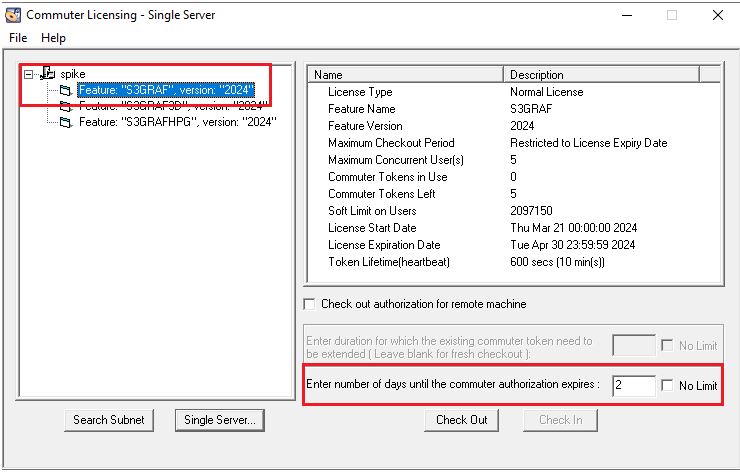The image size is (740, 472).
Task: Click the Search Subnet button
Action: click(109, 420)
